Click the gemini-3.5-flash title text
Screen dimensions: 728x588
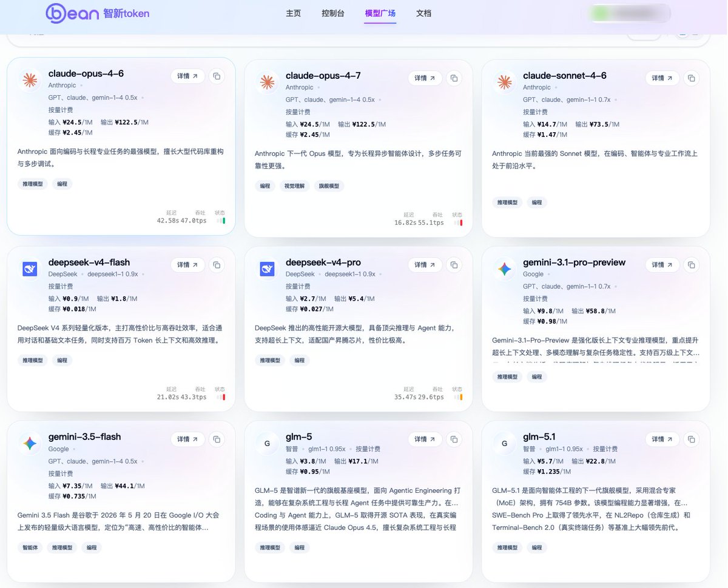[x=85, y=437]
